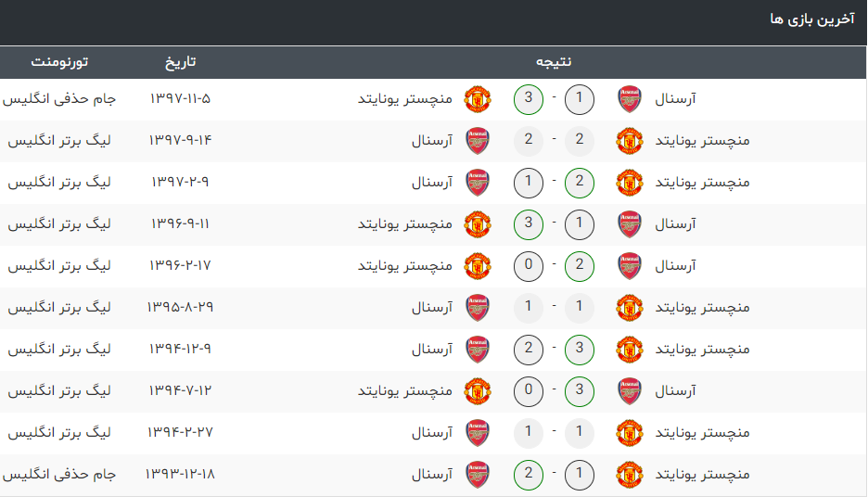
Task: Open منچستر یونایتد team link in 1394-7-12 row
Action: click(404, 390)
